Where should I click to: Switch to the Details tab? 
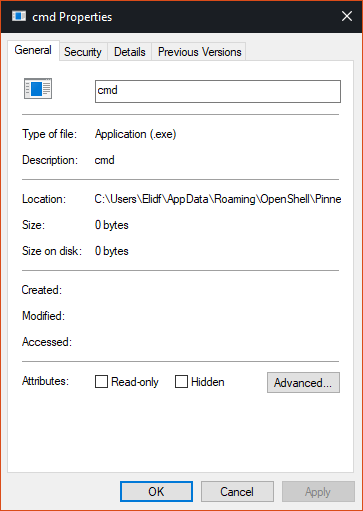[x=130, y=52]
